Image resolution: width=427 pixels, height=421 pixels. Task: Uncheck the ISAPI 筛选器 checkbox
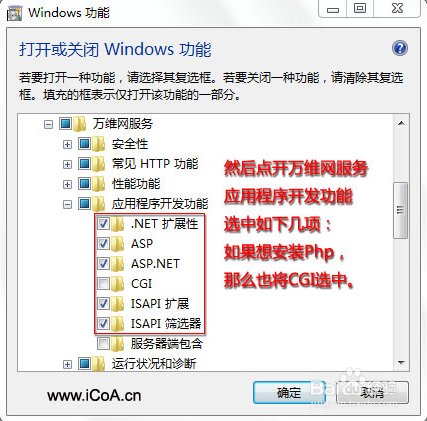point(103,323)
